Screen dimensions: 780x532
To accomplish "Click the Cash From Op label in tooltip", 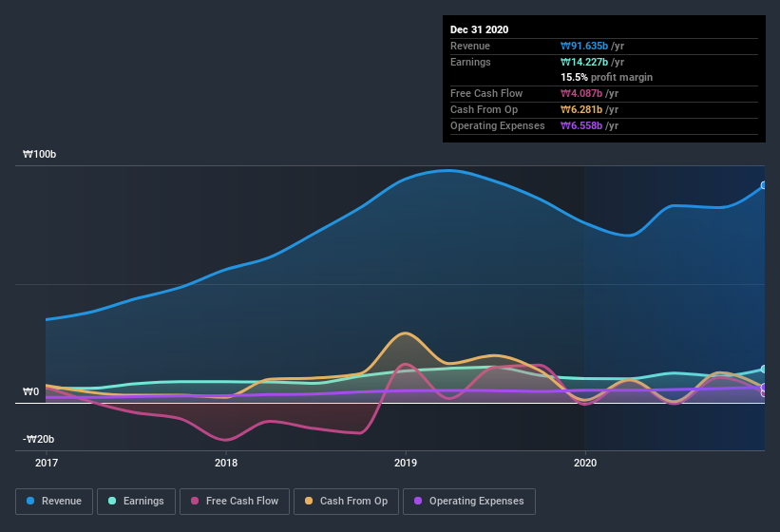I will tap(484, 109).
